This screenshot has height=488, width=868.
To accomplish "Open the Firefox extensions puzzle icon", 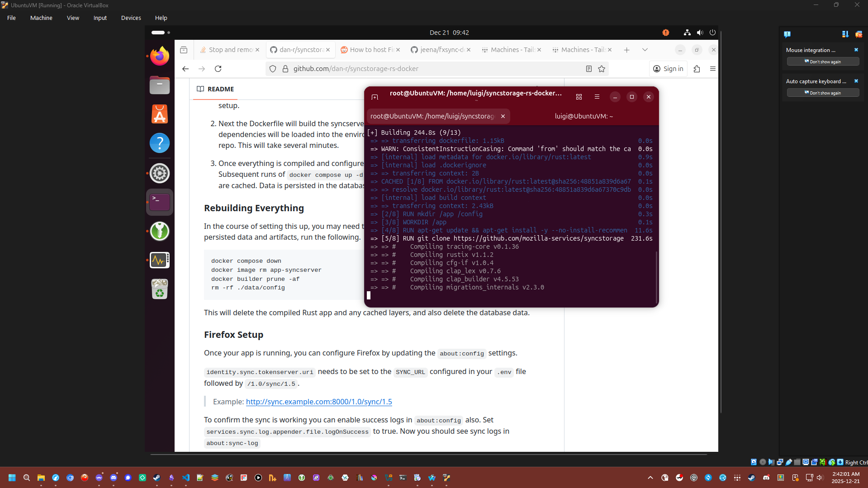I will [x=697, y=69].
